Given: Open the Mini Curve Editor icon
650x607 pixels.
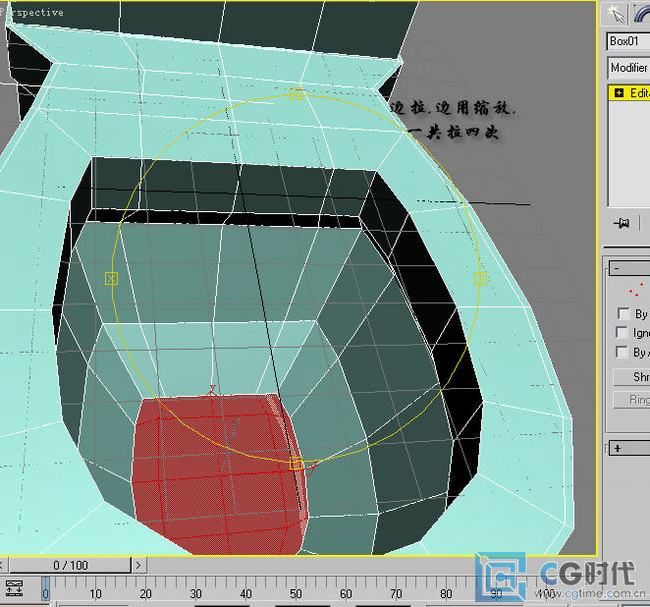Looking at the screenshot, I should pos(15,588).
